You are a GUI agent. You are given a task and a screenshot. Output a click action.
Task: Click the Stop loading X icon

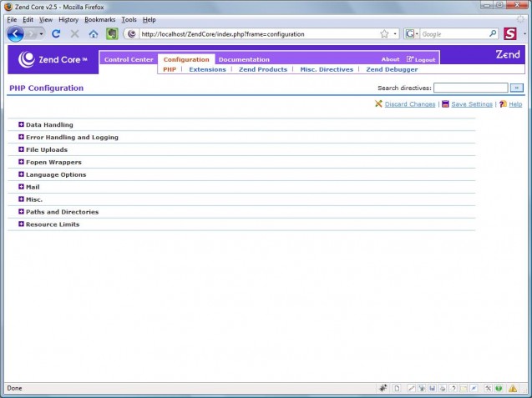point(74,33)
